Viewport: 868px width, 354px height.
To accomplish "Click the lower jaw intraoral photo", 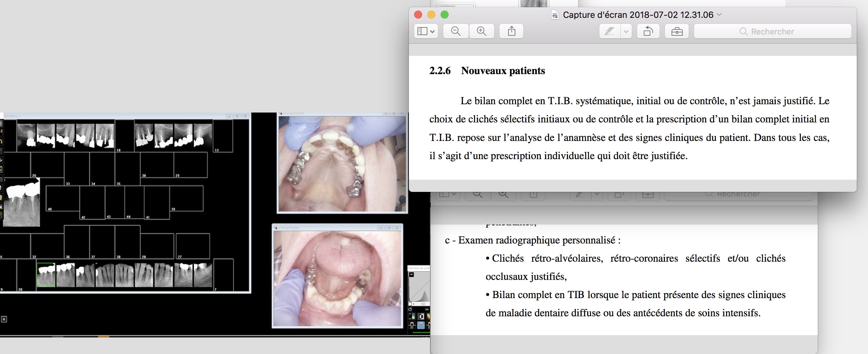I will coord(337,278).
